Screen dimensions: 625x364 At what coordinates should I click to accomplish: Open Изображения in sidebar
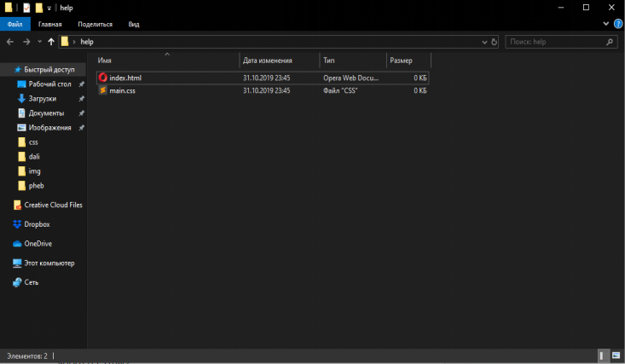49,128
